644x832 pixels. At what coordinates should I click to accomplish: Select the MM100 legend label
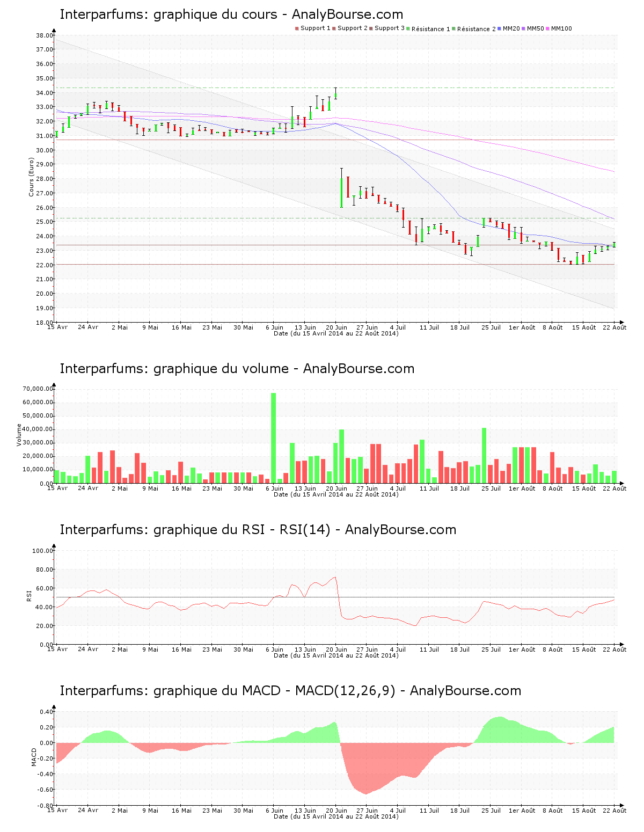click(x=561, y=28)
